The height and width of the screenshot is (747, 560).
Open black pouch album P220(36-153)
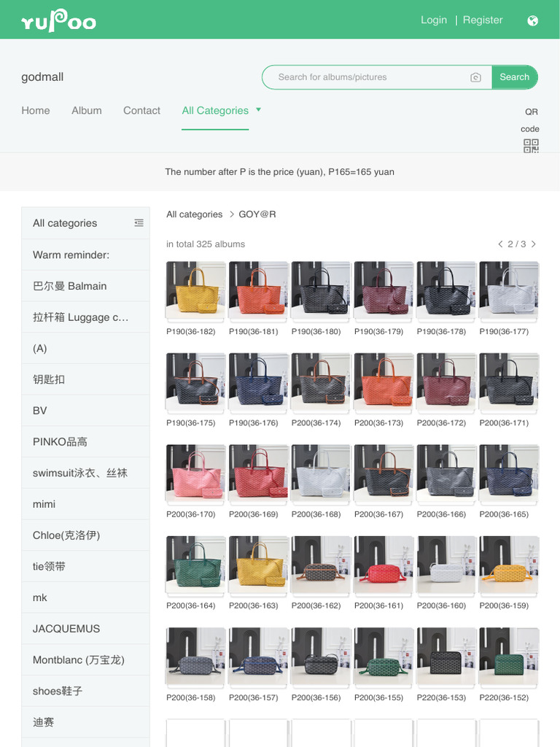447,657
